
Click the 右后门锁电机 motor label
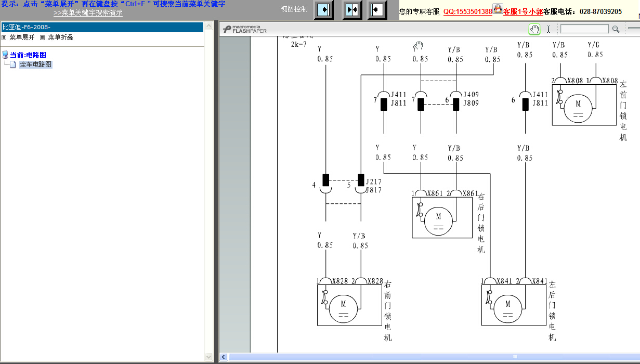click(481, 223)
